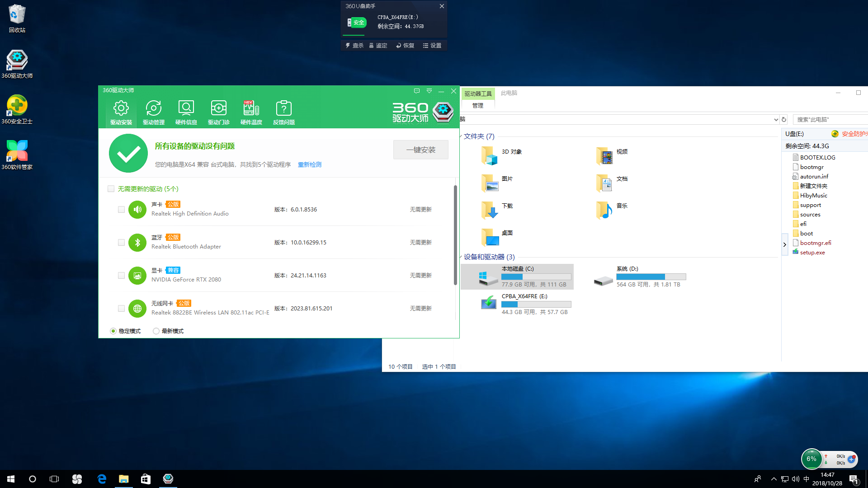
Task: Click autorun.inf in the U盘 panel
Action: tap(811, 176)
